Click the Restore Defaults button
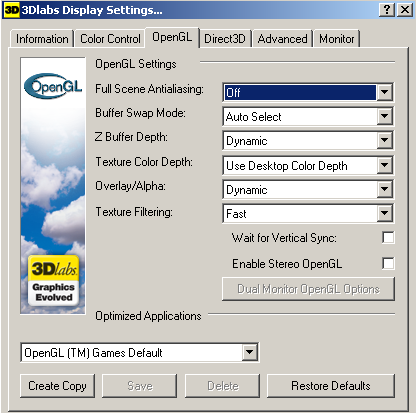416x413 pixels. (331, 386)
